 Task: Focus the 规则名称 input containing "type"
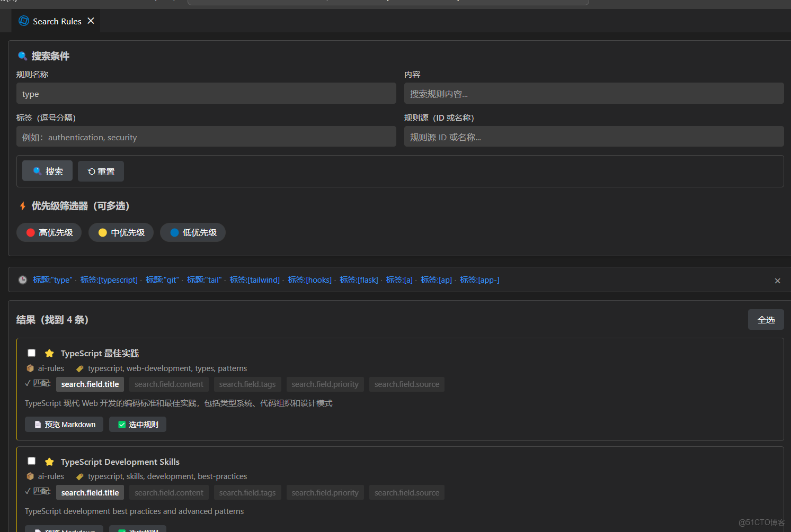click(x=206, y=94)
